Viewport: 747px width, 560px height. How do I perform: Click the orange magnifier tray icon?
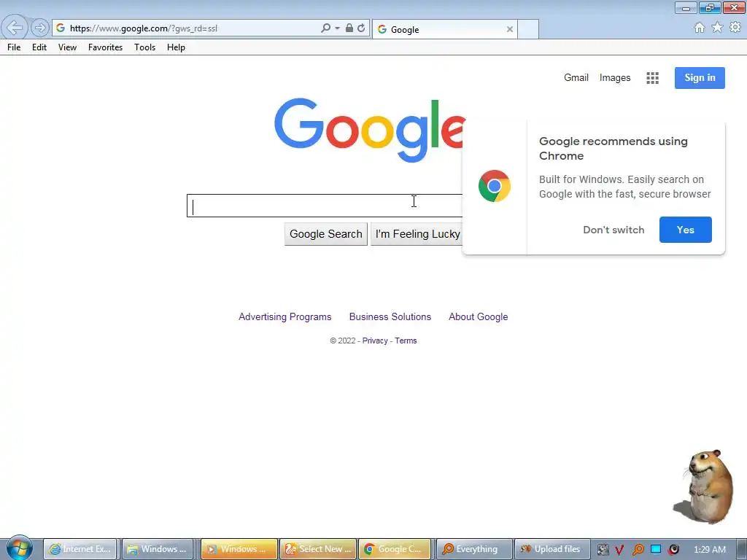(638, 550)
